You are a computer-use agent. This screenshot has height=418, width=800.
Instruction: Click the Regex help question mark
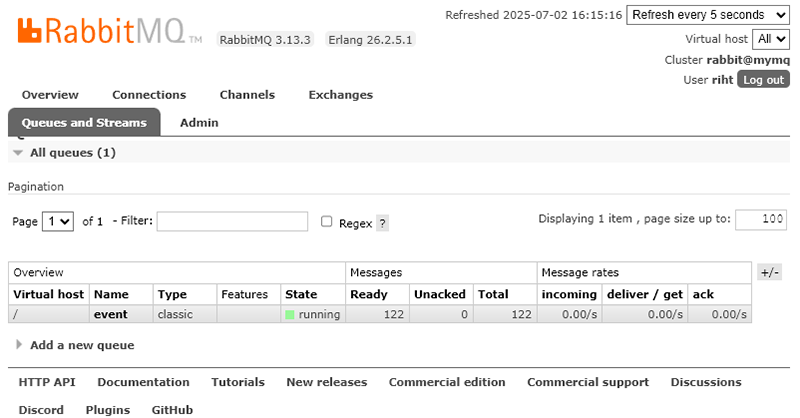(382, 223)
